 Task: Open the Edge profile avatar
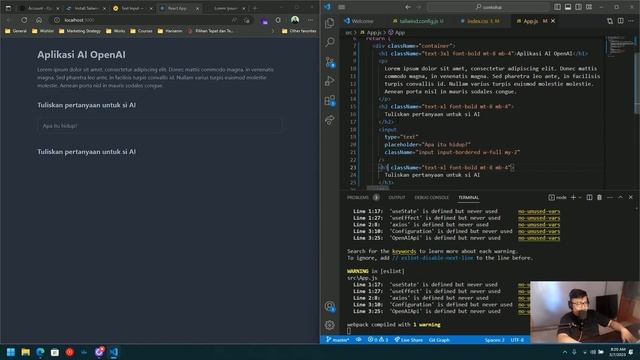[295, 20]
